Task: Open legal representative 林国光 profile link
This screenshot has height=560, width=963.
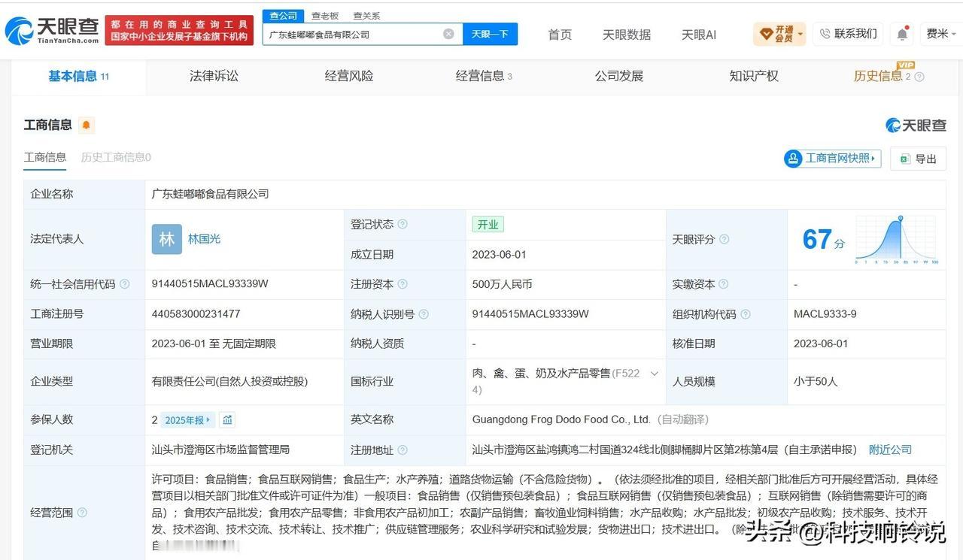Action: tap(204, 239)
